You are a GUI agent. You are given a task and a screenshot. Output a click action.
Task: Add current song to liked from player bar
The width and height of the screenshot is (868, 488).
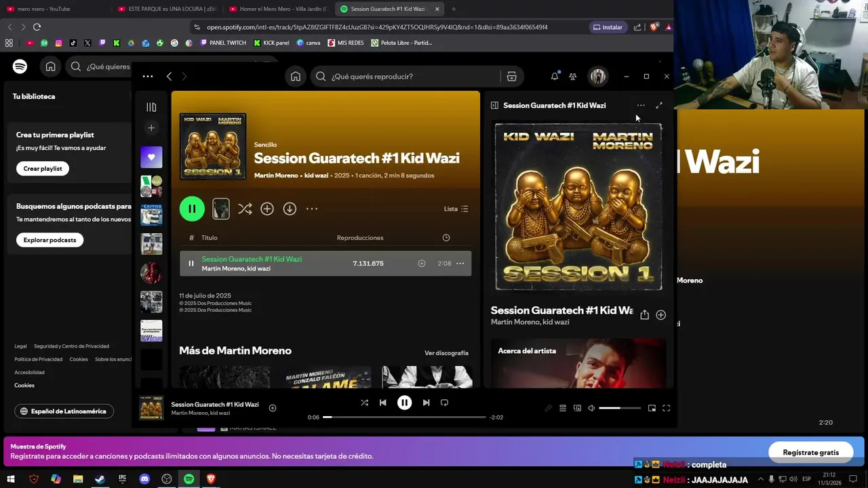click(x=273, y=408)
